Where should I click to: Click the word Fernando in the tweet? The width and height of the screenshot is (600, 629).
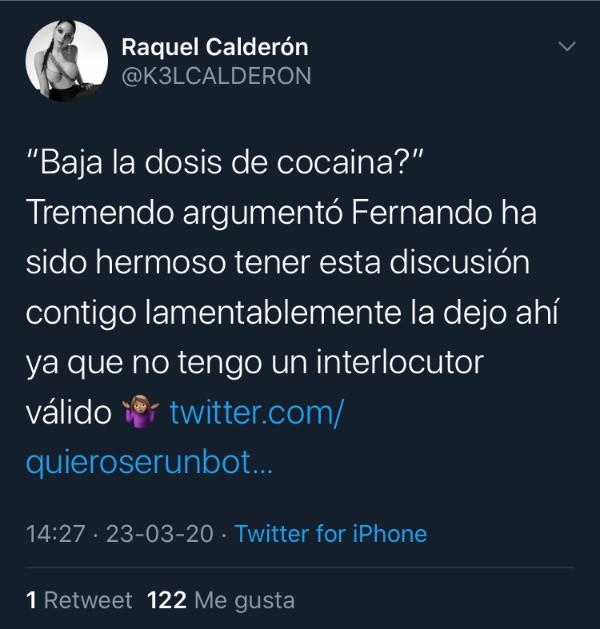(x=421, y=212)
